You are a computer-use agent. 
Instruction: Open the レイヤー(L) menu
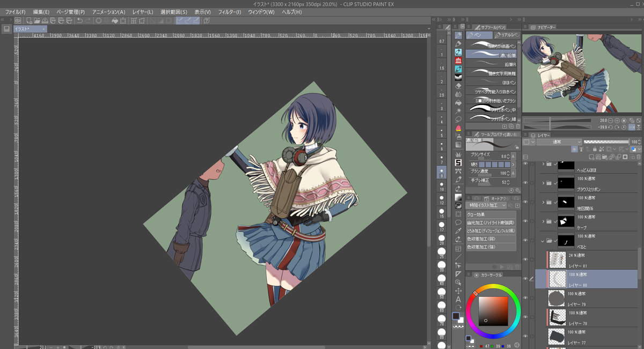click(x=143, y=11)
